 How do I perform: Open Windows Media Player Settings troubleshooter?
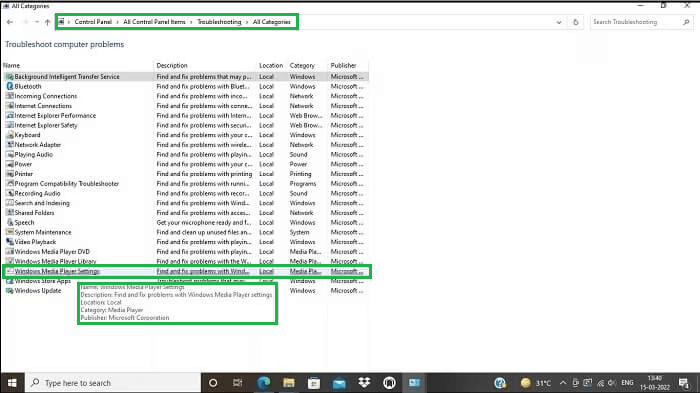57,271
